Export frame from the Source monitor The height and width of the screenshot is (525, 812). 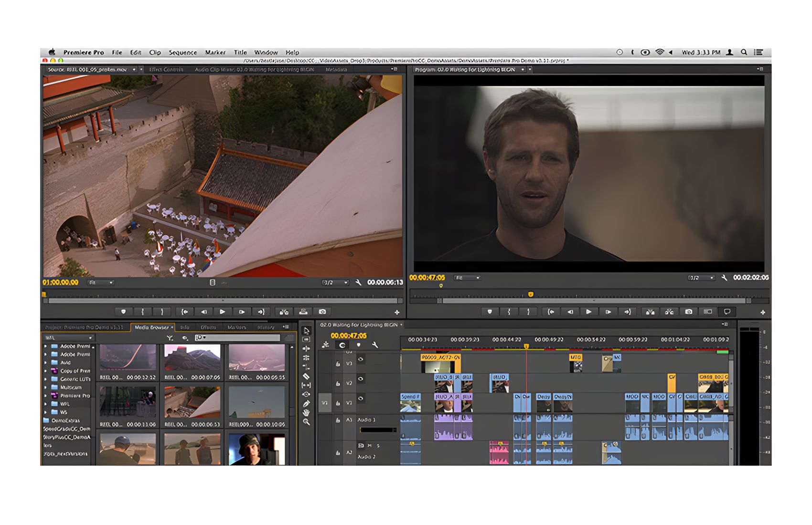coord(322,312)
